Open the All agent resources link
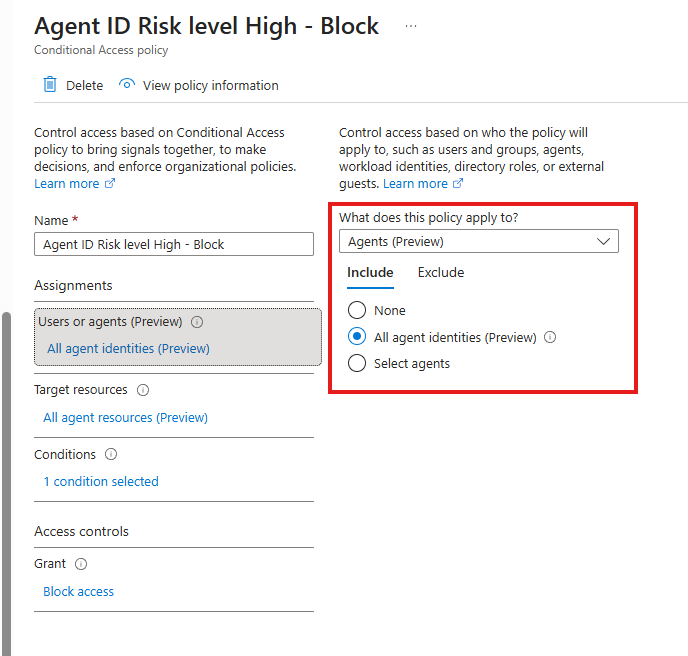This screenshot has height=656, width=688. click(x=125, y=418)
